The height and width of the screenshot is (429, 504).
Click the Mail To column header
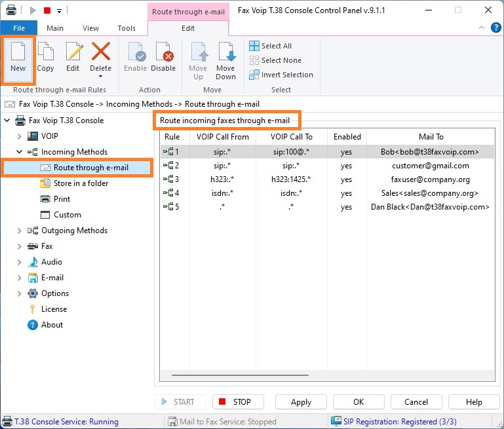(x=431, y=137)
